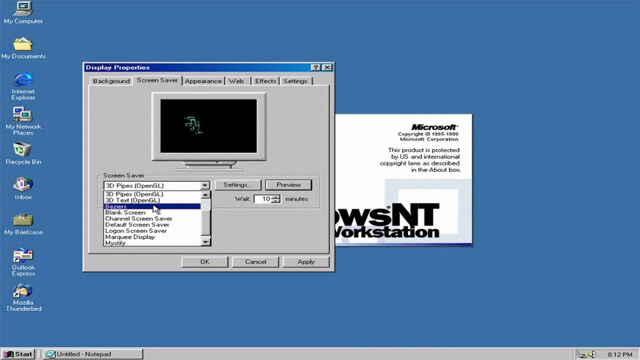
Task: Click the taskbar clock showing 8:12 PM
Action: [x=620, y=354]
